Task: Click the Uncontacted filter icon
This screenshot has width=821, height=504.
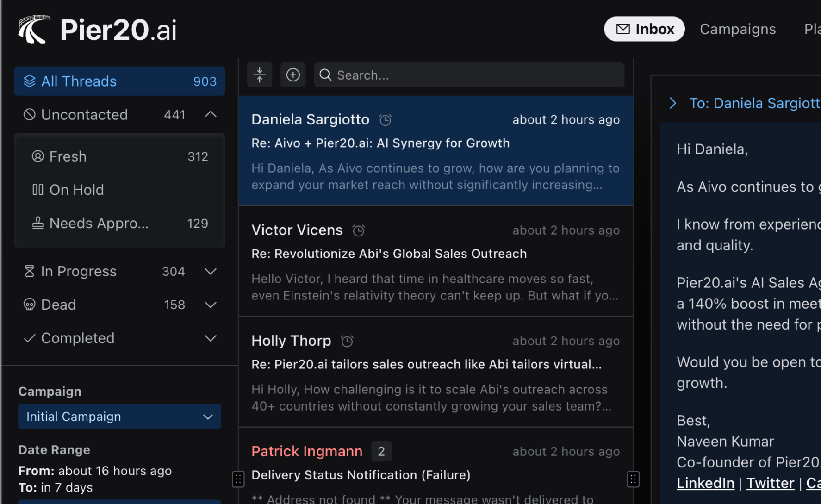Action: 29,114
